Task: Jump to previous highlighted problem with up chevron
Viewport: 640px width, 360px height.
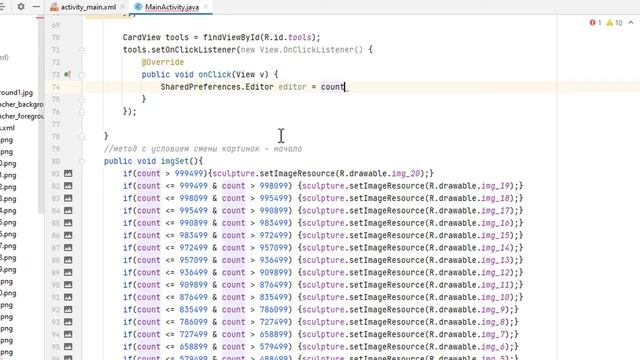Action: click(x=631, y=23)
